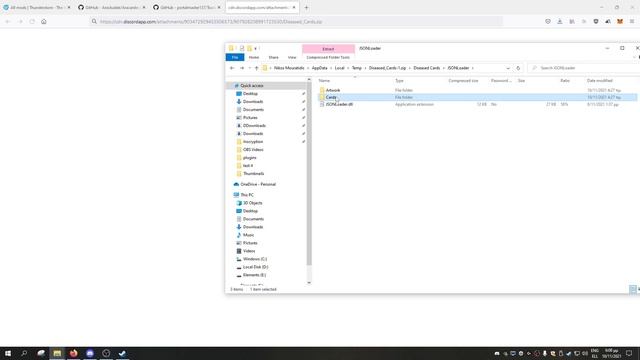The image size is (640, 360).
Task: Sort by the Date modified column
Action: [600, 81]
